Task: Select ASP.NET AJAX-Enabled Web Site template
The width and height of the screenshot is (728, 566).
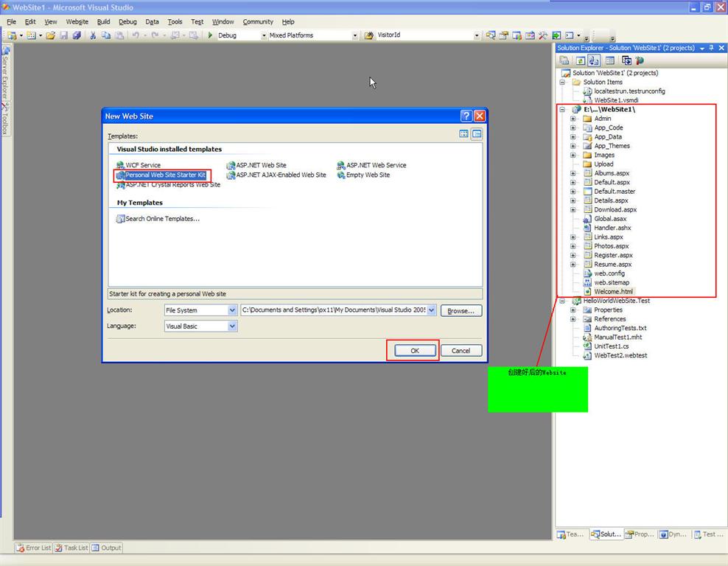Action: pyautogui.click(x=276, y=175)
